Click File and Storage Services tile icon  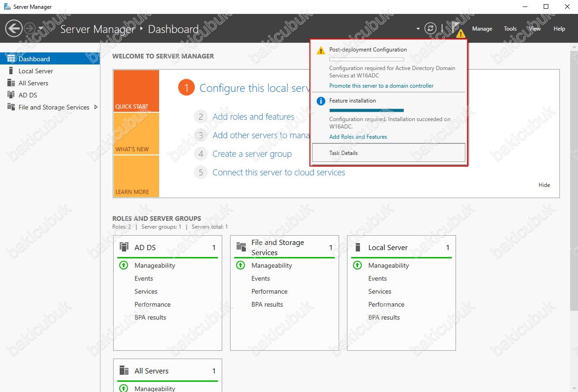coord(241,247)
